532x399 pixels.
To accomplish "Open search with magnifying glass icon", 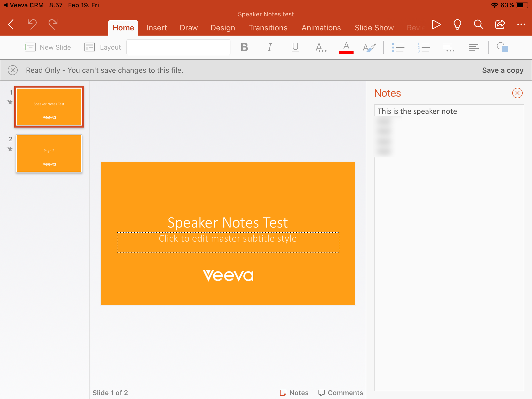I will [x=478, y=25].
